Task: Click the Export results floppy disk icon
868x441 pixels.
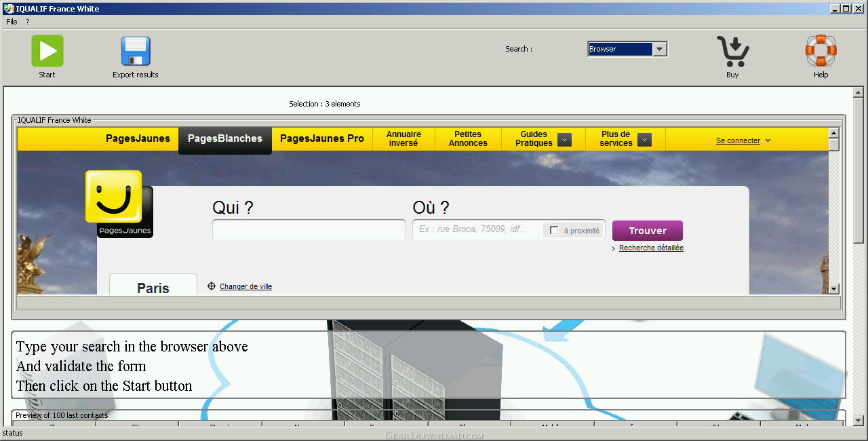Action: click(x=136, y=51)
